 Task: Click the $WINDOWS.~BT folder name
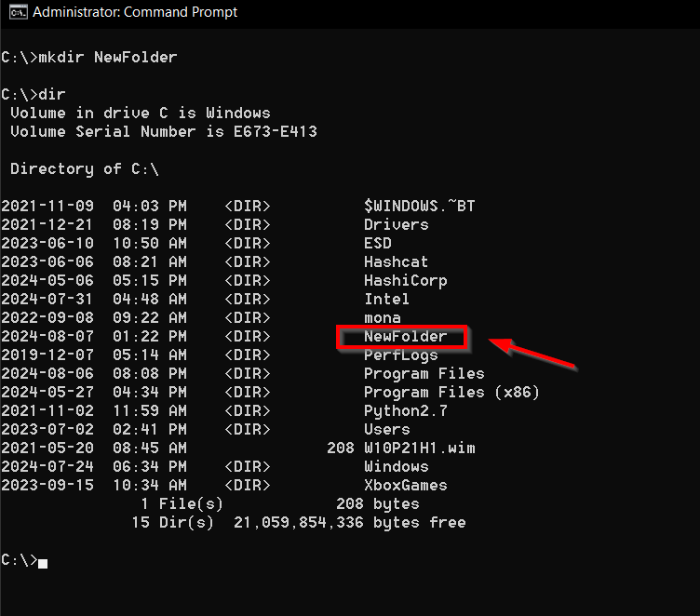(419, 206)
